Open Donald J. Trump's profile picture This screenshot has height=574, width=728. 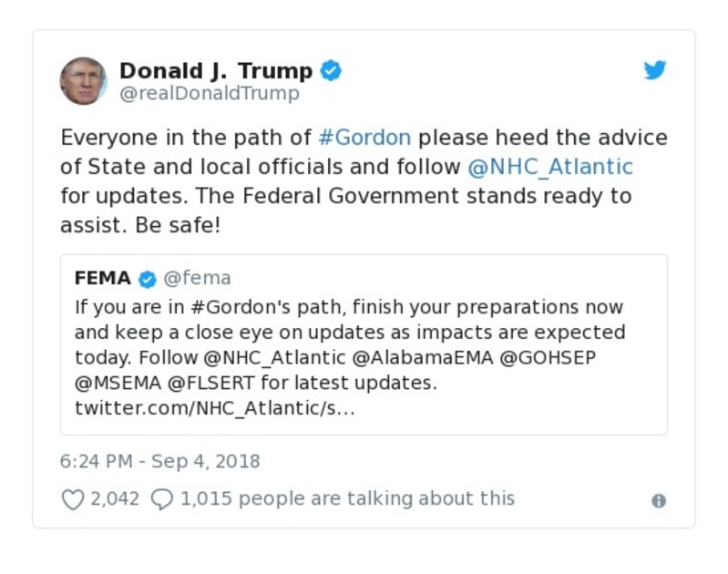coord(83,81)
